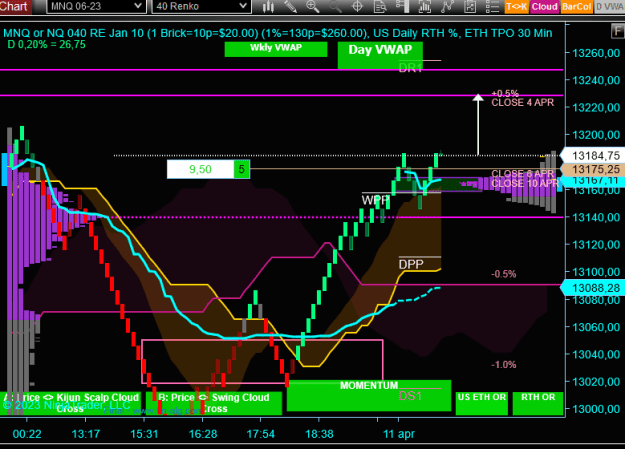The image size is (625, 449).
Task: Open the bar type candlestick icon
Action: click(x=268, y=6)
